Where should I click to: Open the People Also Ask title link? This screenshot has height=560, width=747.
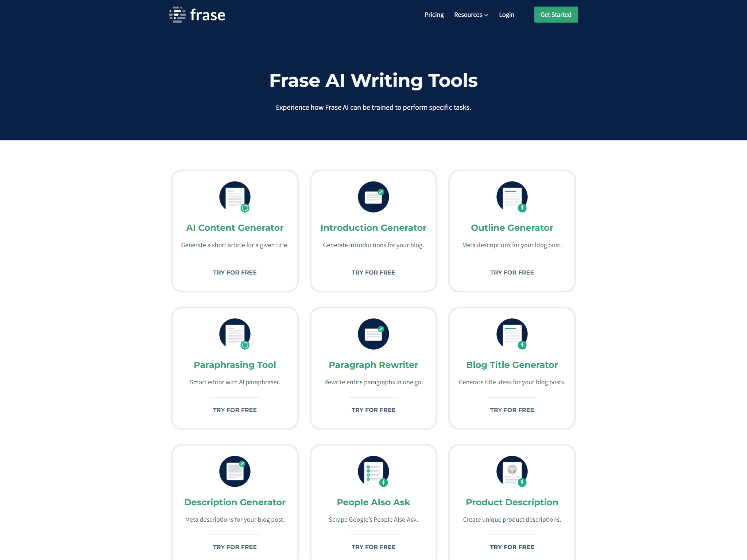click(373, 502)
